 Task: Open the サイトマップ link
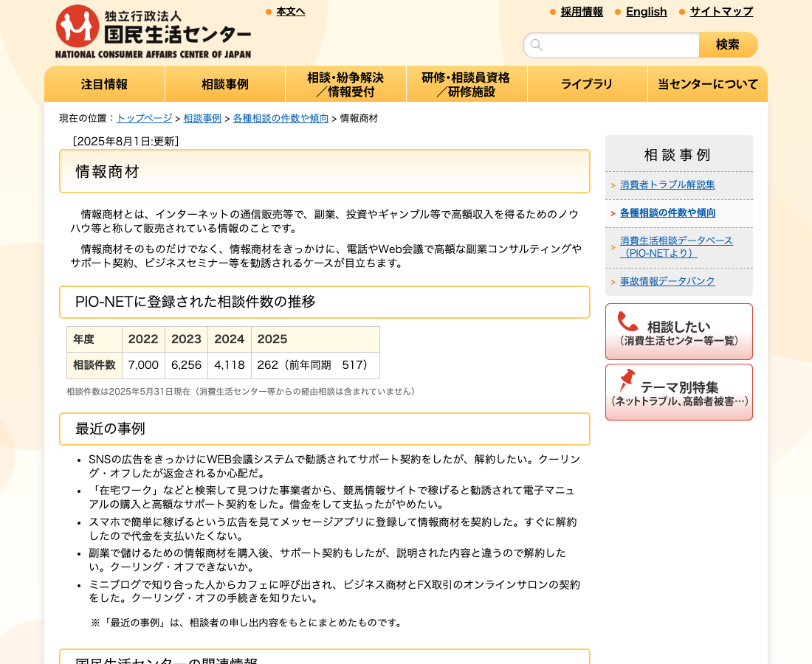pyautogui.click(x=721, y=11)
